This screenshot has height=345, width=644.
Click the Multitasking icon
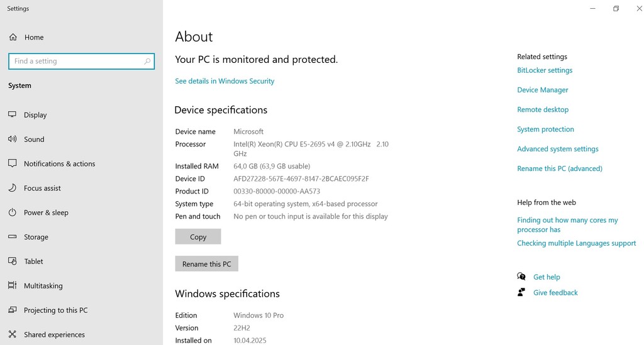pyautogui.click(x=13, y=285)
